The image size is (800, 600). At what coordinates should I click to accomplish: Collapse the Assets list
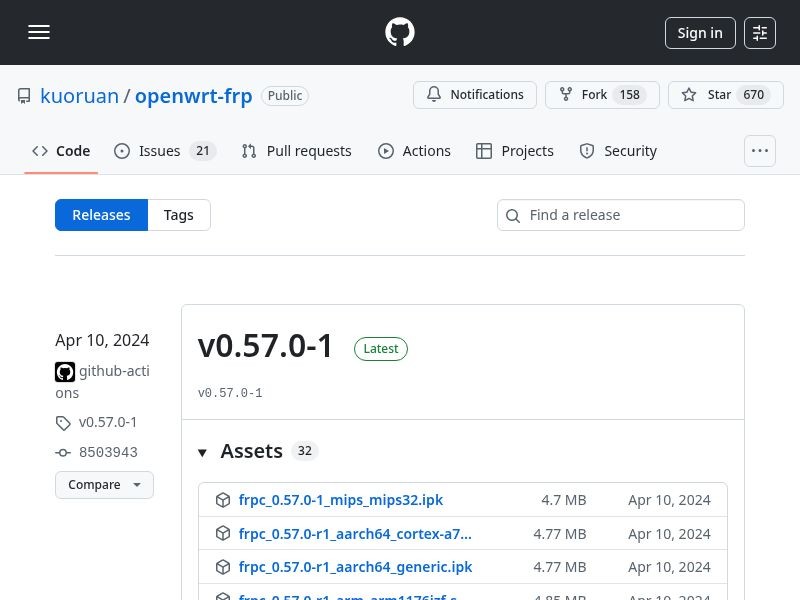pos(202,452)
